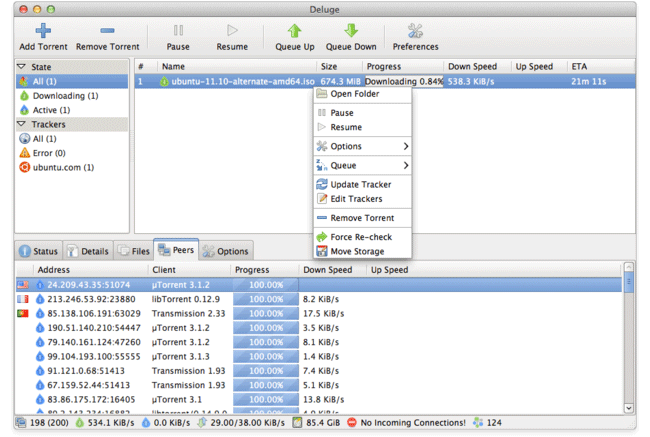Collapse the State section triangle
Screen dimensions: 650x437
[x=22, y=66]
